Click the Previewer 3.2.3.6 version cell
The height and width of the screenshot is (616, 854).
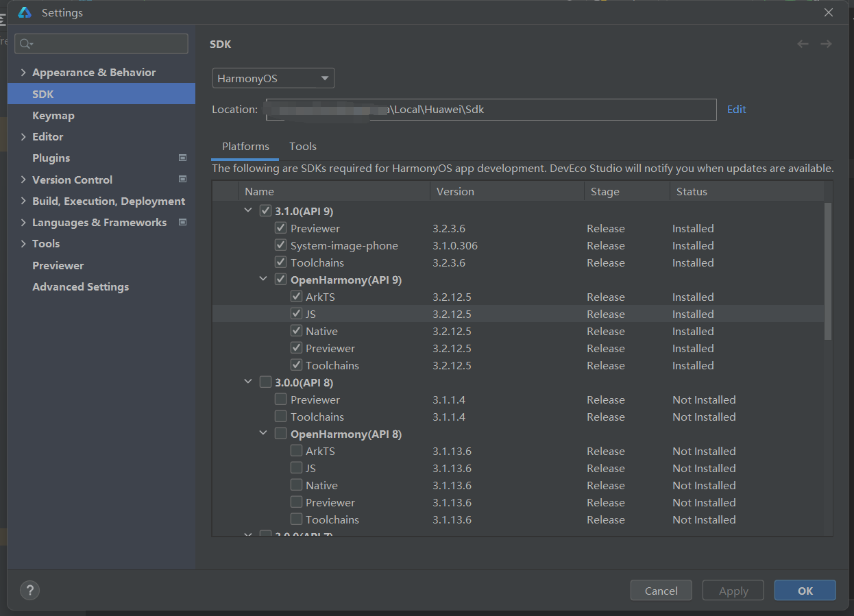449,228
